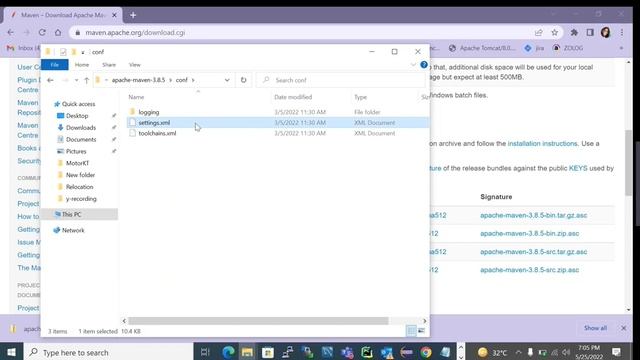Open Documents in navigation pane
This screenshot has width=640, height=360.
click(81, 140)
